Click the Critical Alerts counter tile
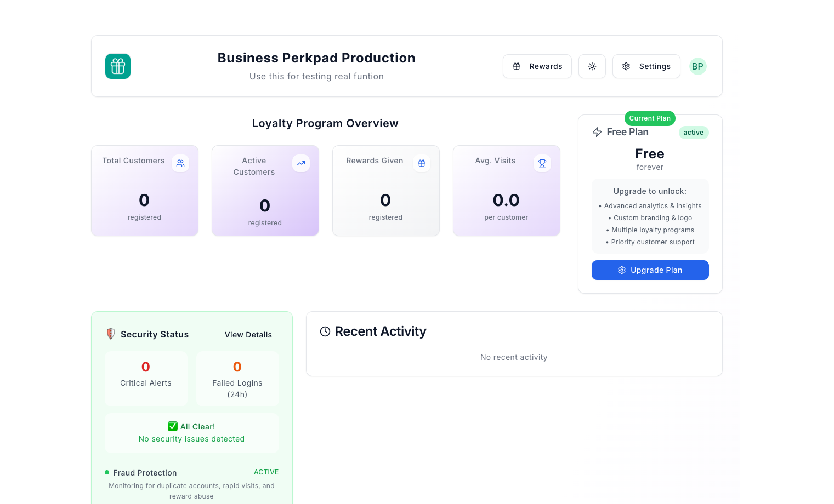 (x=146, y=379)
